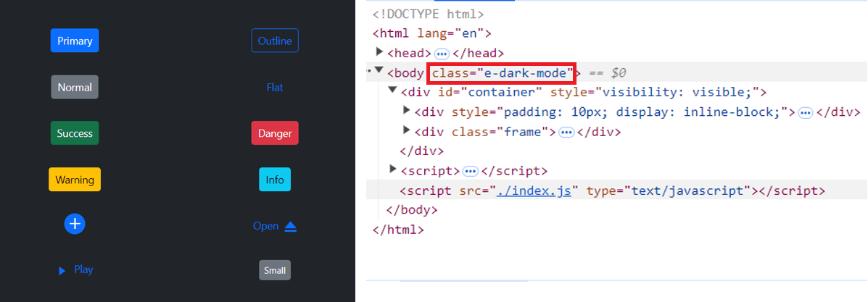Click the yellow Warning button
The image size is (868, 302).
[75, 179]
